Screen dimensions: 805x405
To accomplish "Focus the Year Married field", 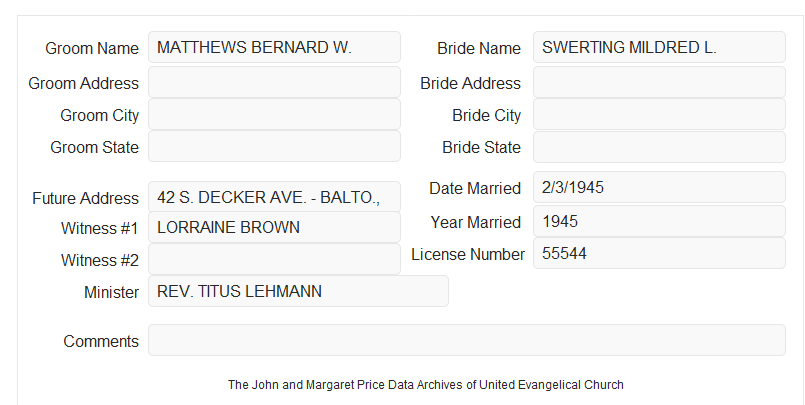I will (x=659, y=221).
